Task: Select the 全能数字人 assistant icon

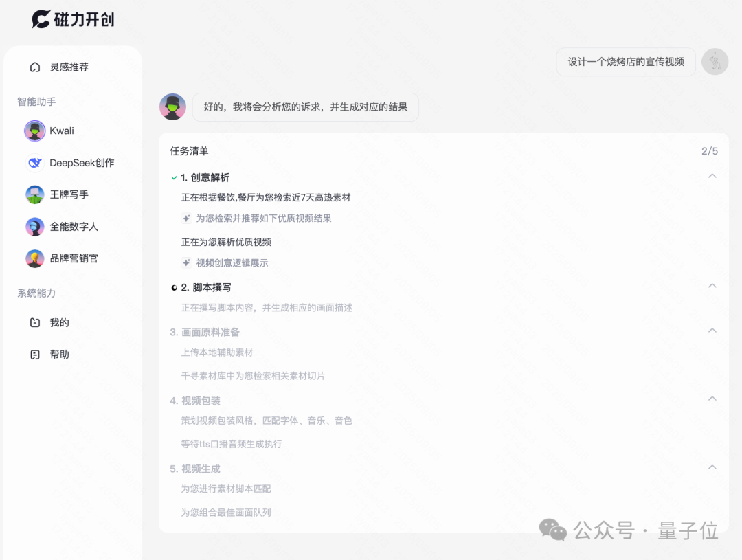Action: click(x=34, y=226)
